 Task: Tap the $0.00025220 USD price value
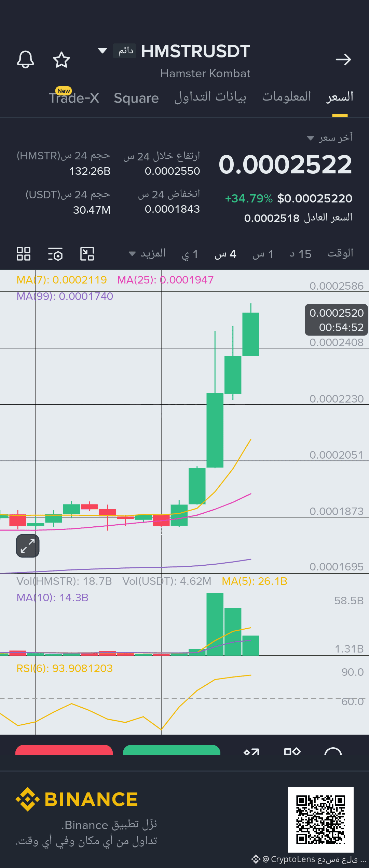[315, 198]
